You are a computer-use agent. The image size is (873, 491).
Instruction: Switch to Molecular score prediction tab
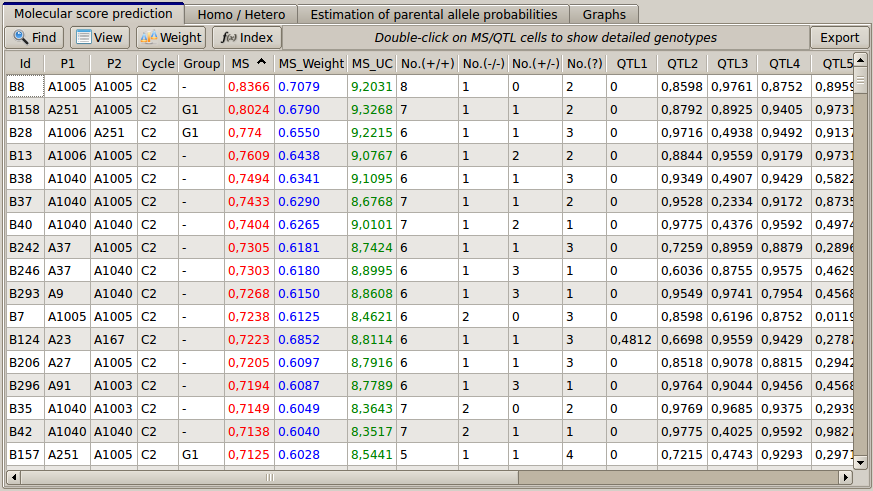click(93, 13)
